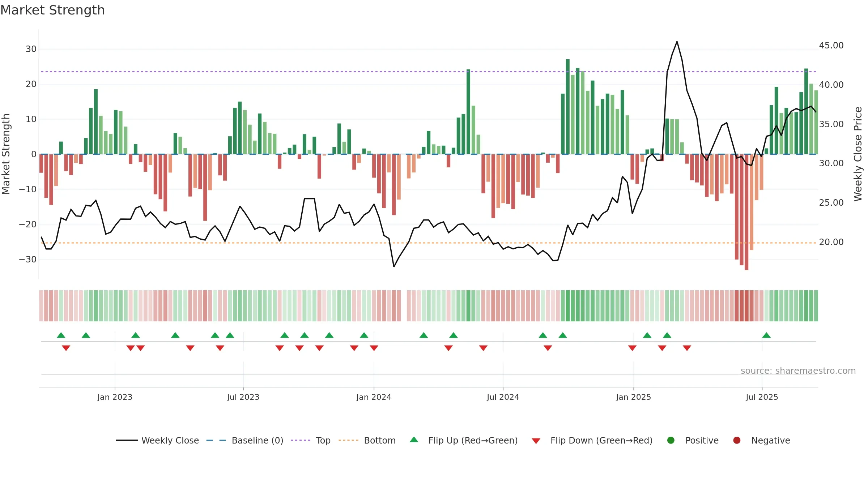Click the Market Strength chart title

(x=53, y=10)
